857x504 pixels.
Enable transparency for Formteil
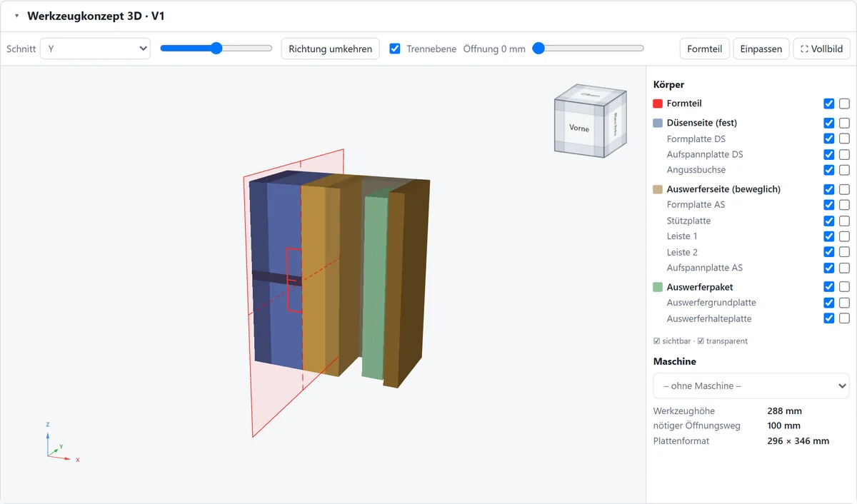click(844, 104)
